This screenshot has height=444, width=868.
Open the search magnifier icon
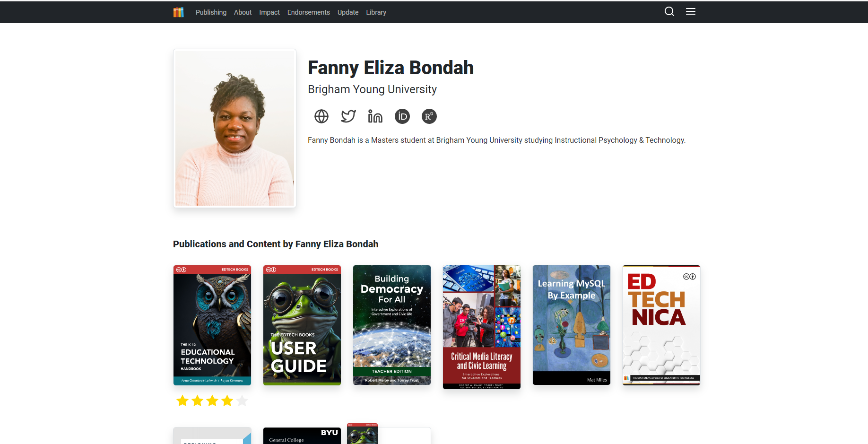(669, 11)
